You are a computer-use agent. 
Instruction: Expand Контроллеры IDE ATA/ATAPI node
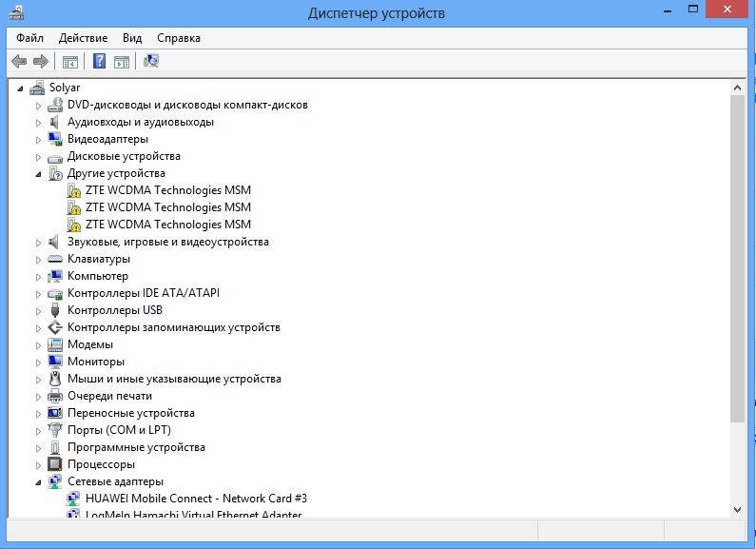[39, 294]
